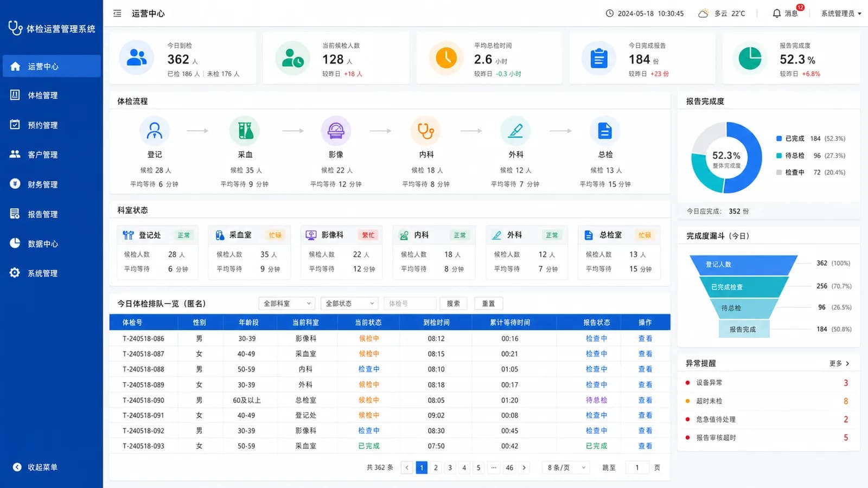
Task: Select the 外科 flow step icon
Action: point(515,131)
